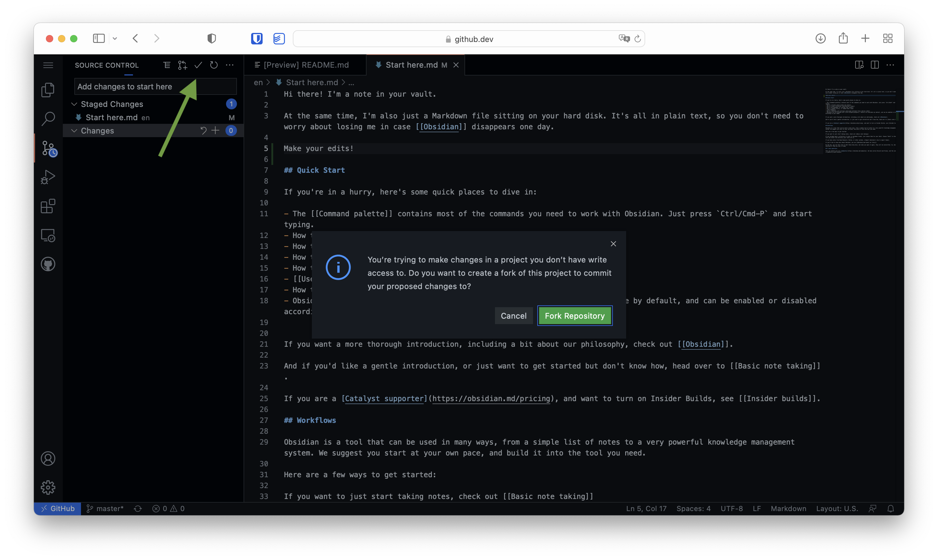Toggle Safari sidebar visibility
The image size is (938, 560).
(x=99, y=38)
